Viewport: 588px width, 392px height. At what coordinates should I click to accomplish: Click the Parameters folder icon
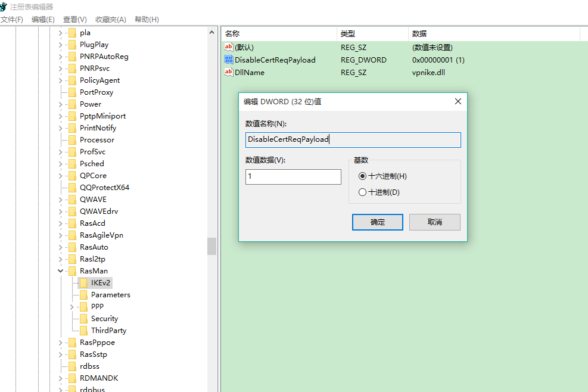tap(83, 295)
